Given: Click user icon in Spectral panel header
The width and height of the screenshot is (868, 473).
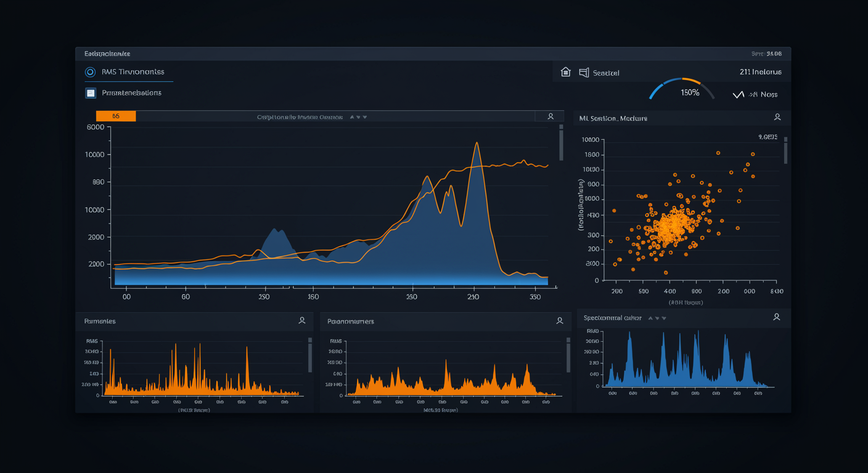Looking at the screenshot, I should [x=777, y=317].
